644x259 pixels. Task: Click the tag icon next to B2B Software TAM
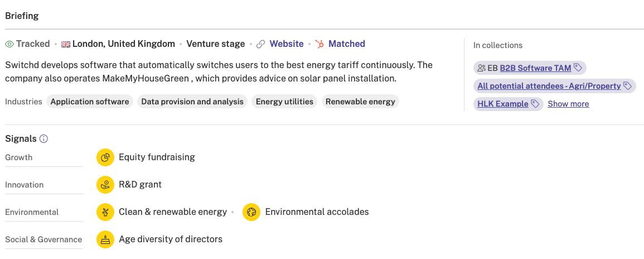(578, 68)
